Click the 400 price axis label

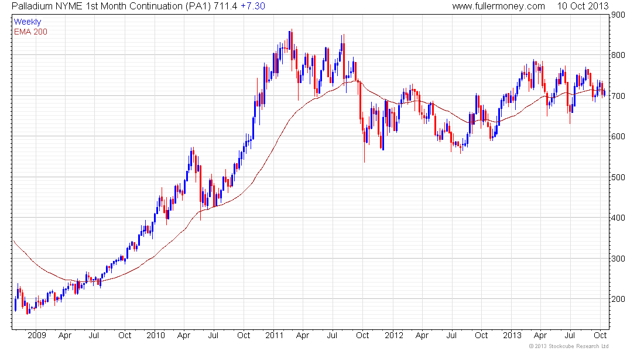click(x=618, y=218)
